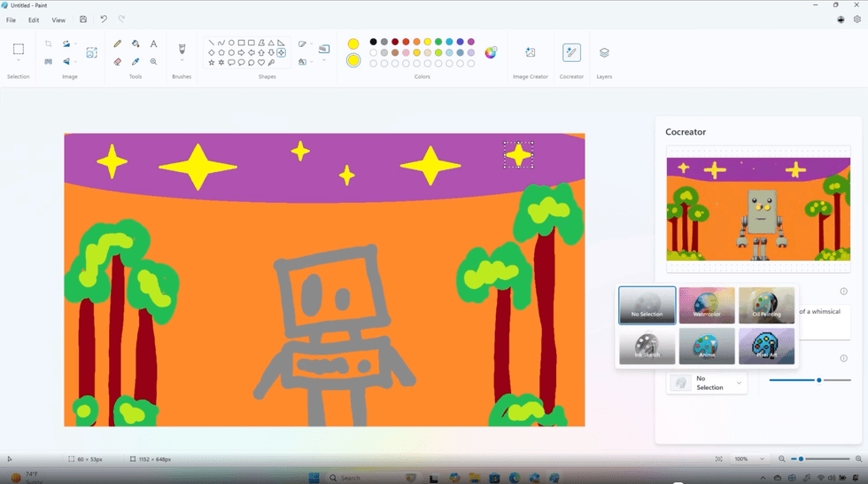The height and width of the screenshot is (484, 868).
Task: Open the View menu
Action: pos(58,20)
